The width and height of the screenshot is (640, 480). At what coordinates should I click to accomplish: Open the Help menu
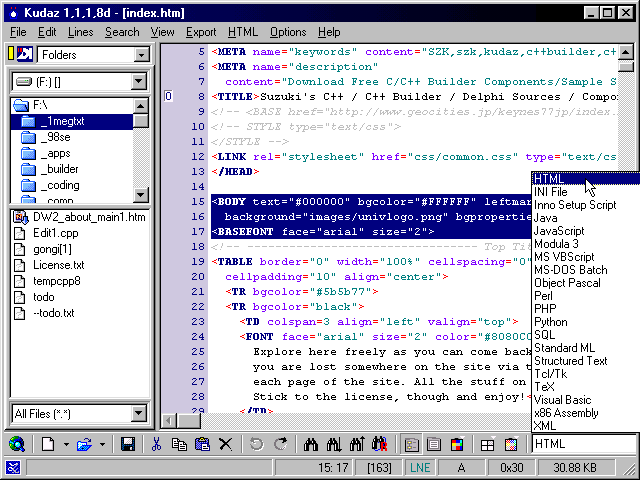coord(329,32)
